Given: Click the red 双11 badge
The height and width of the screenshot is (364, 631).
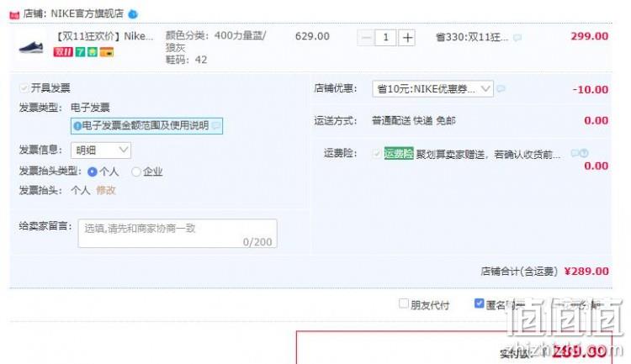Looking at the screenshot, I should [63, 52].
